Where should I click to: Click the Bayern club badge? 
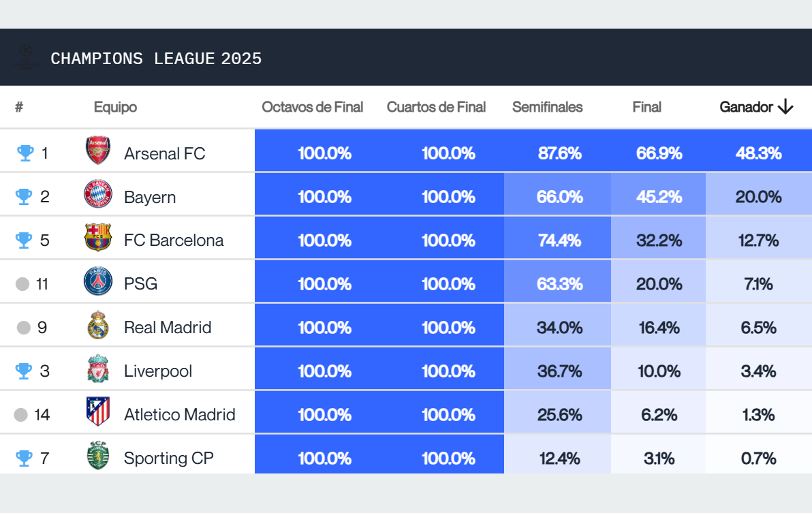click(x=97, y=196)
